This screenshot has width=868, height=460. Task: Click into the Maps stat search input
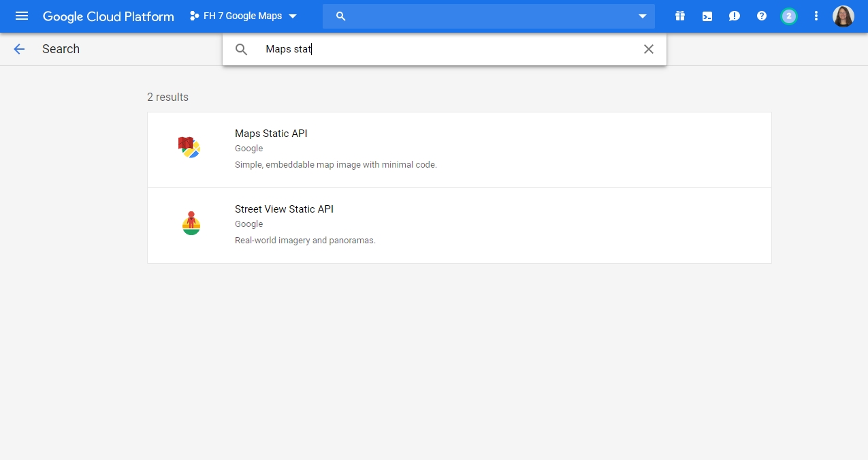446,49
